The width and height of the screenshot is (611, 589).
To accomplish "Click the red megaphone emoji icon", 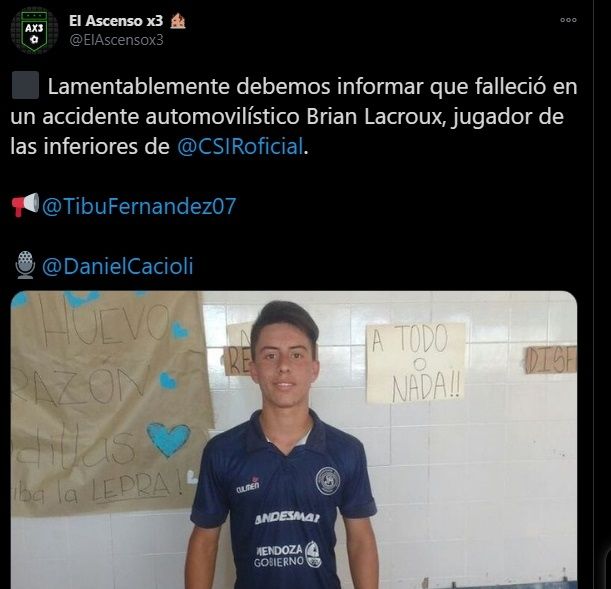I will coord(25,205).
